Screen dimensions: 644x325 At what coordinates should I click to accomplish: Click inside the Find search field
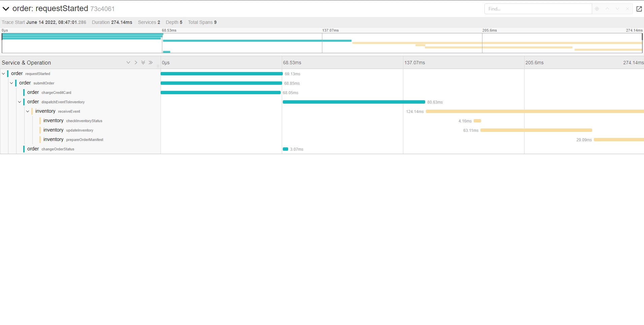tap(538, 9)
